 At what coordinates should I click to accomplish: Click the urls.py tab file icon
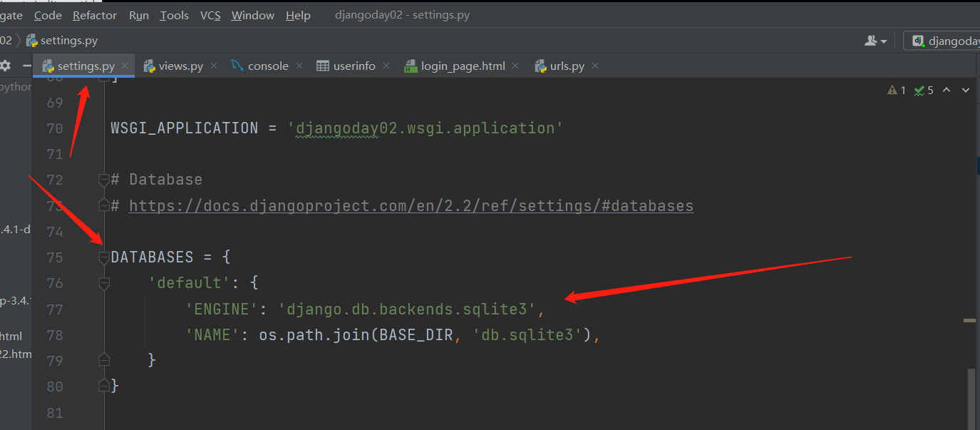(x=541, y=66)
